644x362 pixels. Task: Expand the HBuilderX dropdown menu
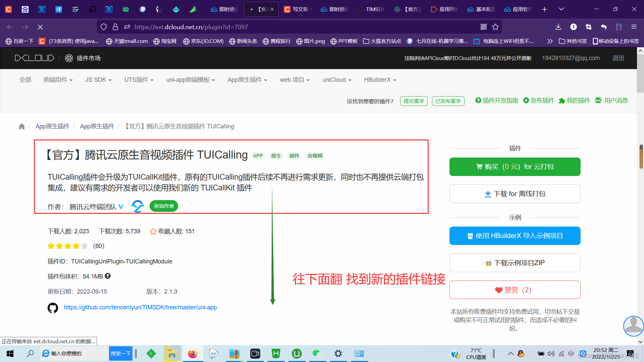click(x=380, y=80)
